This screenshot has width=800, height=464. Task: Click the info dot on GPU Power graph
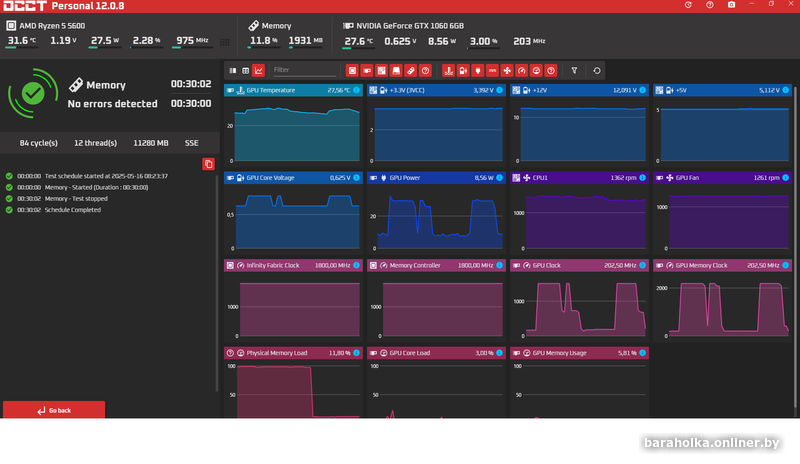coord(499,178)
